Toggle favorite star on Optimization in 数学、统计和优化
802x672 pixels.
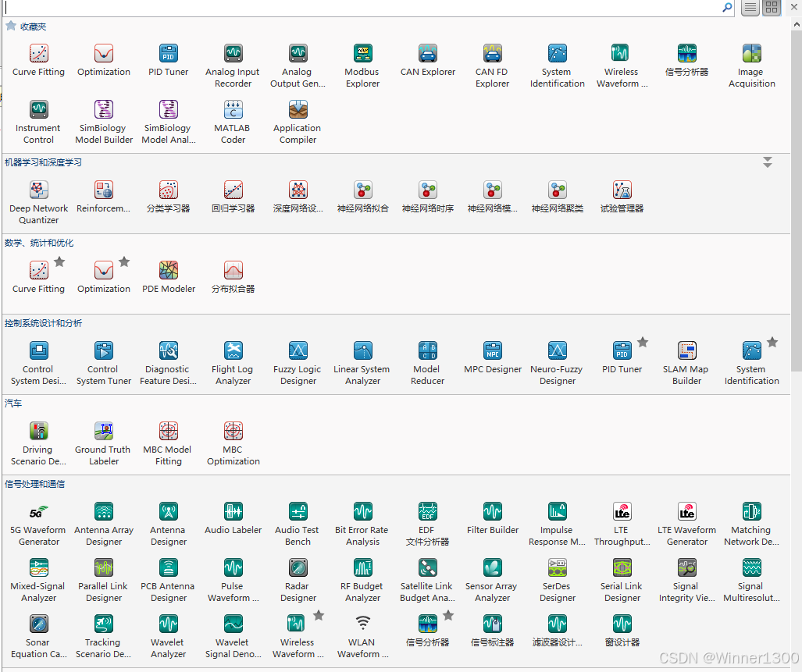(124, 261)
